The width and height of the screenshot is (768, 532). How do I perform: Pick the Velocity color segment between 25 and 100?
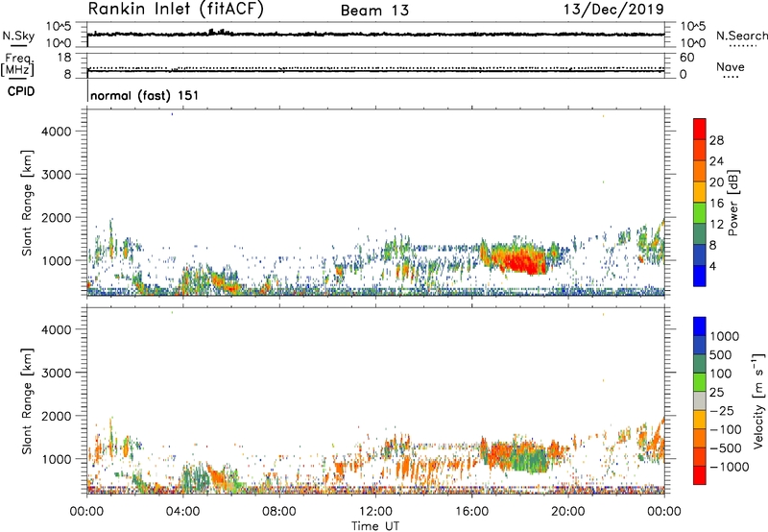[x=700, y=382]
